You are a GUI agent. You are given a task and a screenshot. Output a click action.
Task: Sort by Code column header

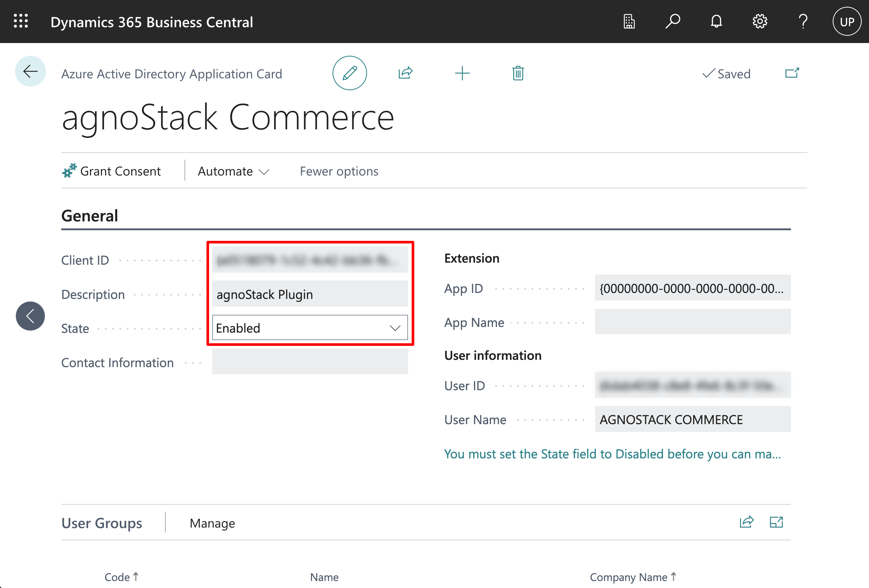[x=121, y=577]
